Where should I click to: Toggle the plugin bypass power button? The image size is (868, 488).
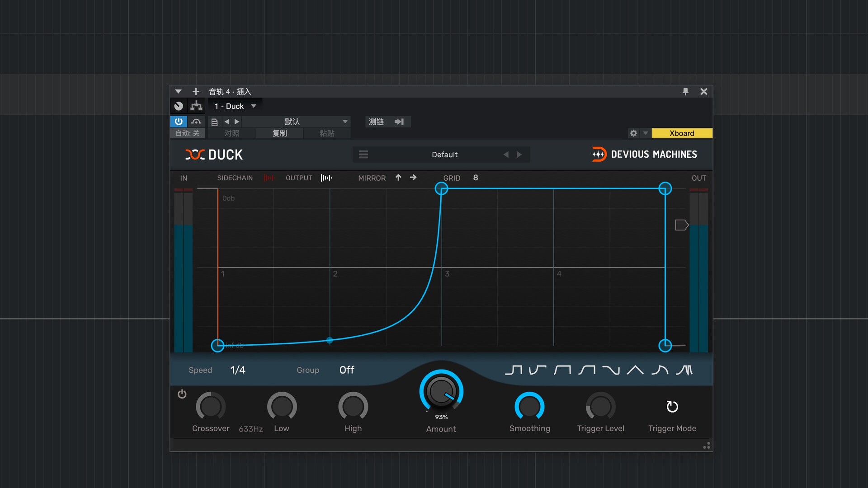pos(179,122)
